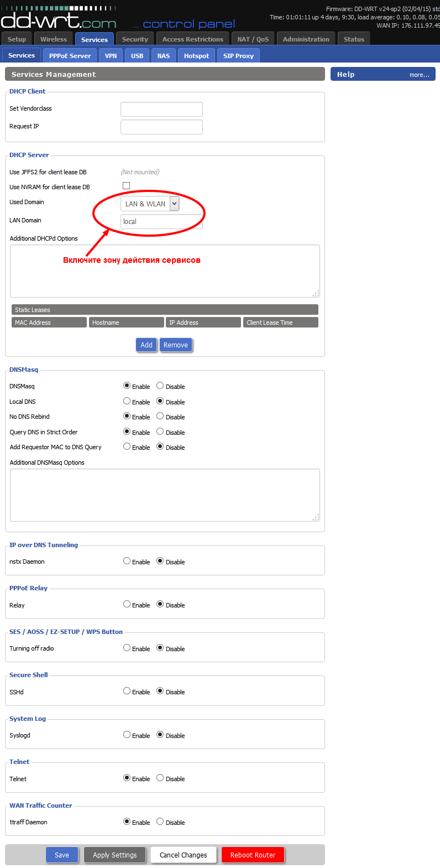The height and width of the screenshot is (868, 440).
Task: Check Use NVRAM for client lease DB
Action: [126, 186]
